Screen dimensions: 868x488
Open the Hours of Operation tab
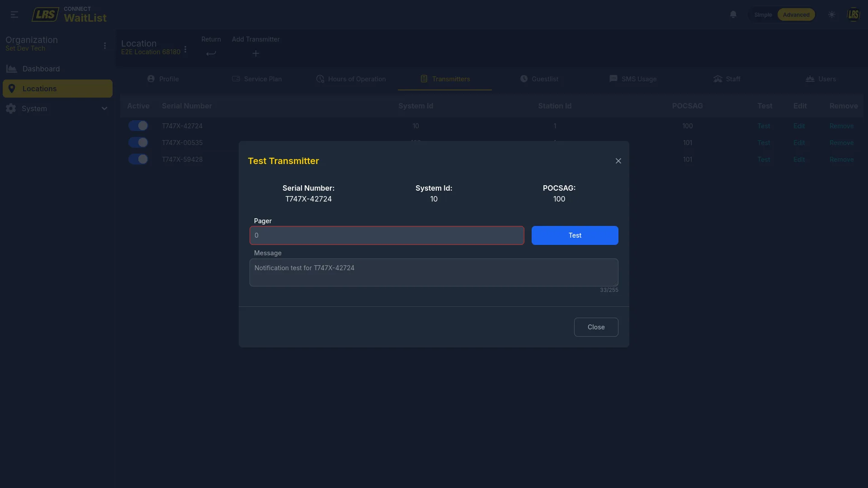tap(351, 79)
